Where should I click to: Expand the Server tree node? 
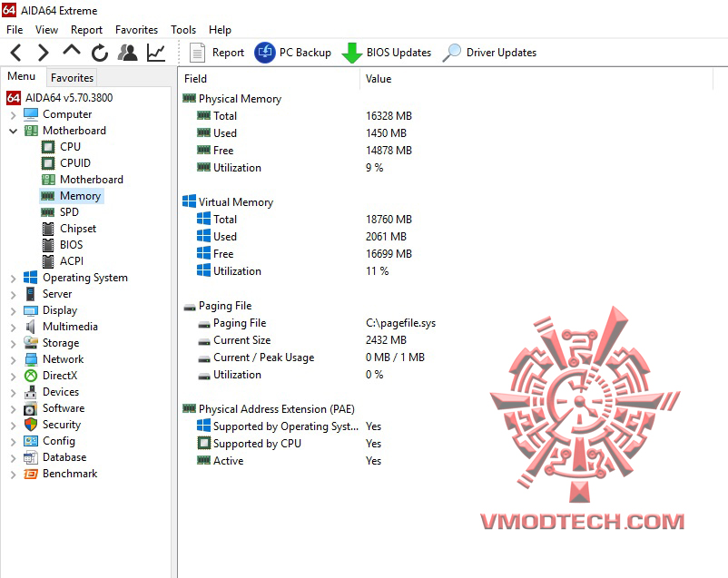point(14,294)
